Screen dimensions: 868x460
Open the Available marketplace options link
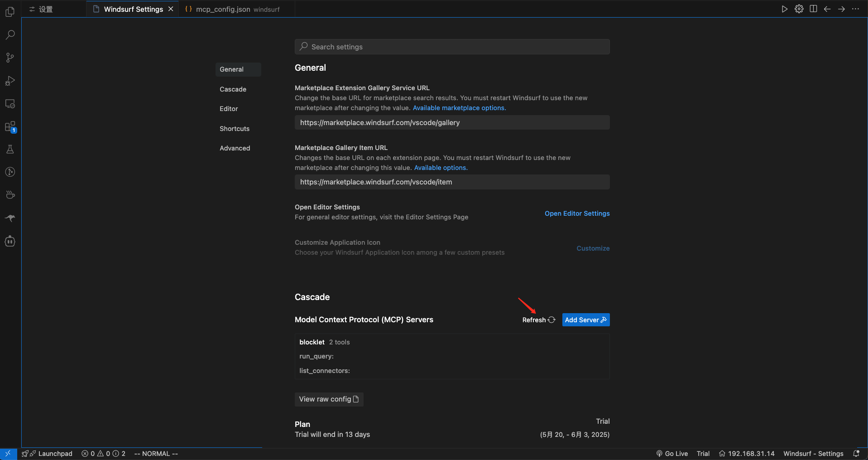[459, 108]
